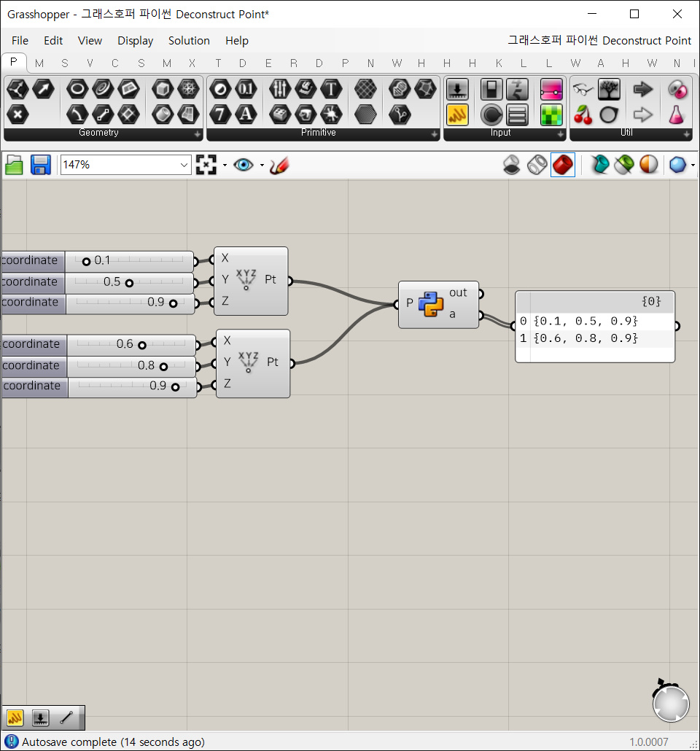Select the letter A parameter icon
The image size is (700, 751).
pyautogui.click(x=246, y=114)
